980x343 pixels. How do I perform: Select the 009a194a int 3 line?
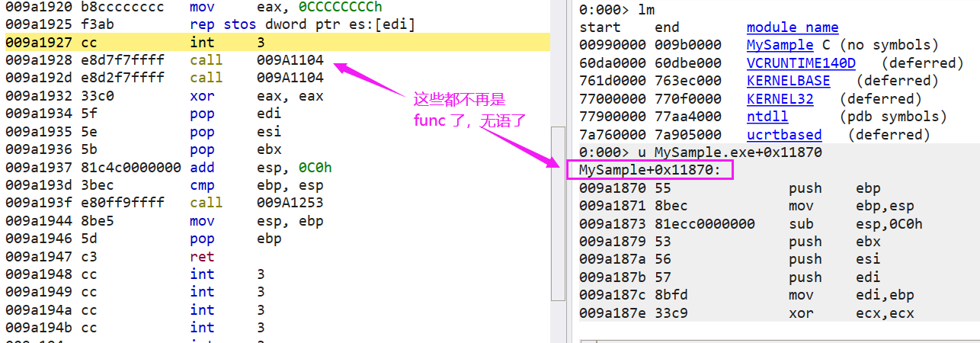[x=277, y=310]
